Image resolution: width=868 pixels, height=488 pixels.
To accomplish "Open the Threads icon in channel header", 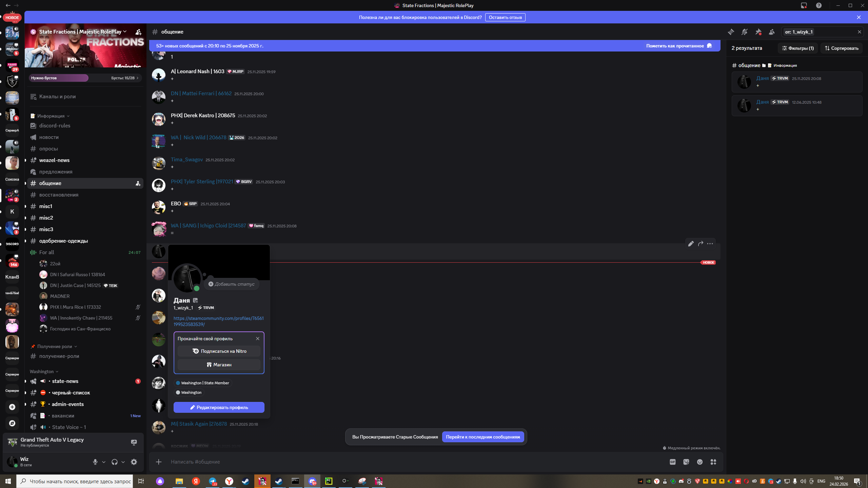I will pyautogui.click(x=731, y=32).
